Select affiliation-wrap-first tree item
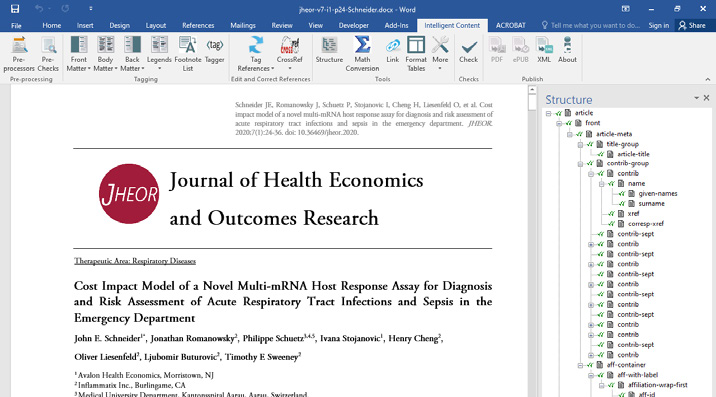Screen dimensions: 716x397 658,385
